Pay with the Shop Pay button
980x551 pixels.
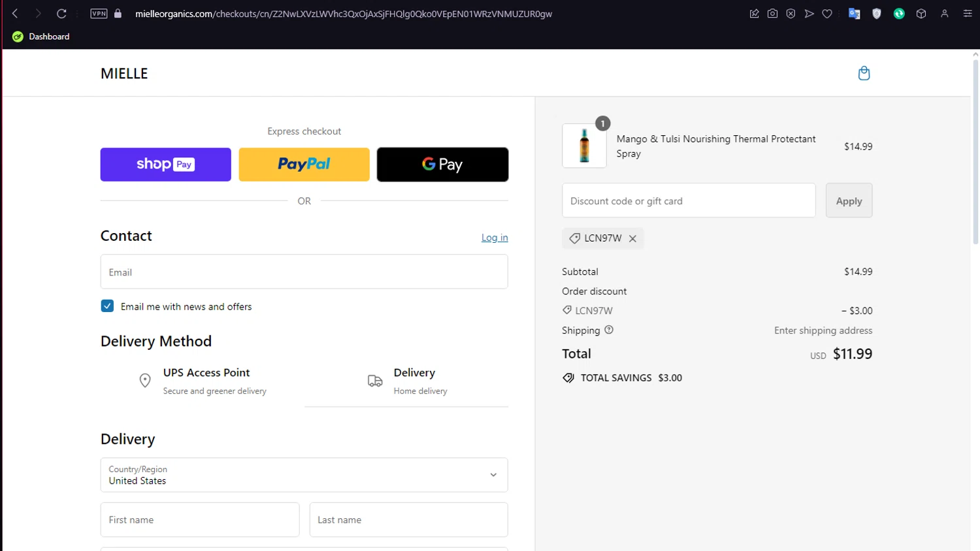(165, 165)
